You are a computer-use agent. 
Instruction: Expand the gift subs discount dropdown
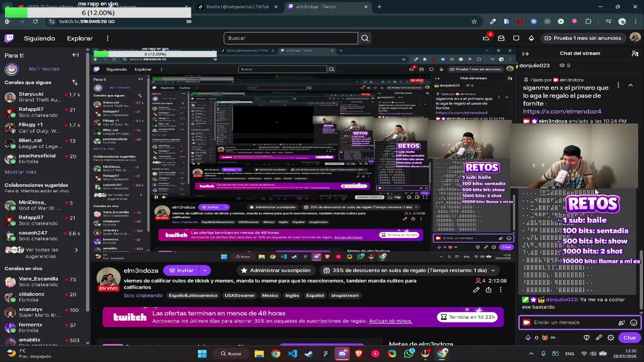click(x=493, y=270)
